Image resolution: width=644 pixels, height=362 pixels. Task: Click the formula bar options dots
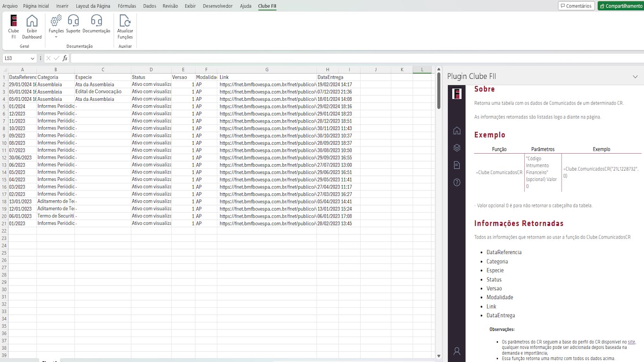pos(41,58)
